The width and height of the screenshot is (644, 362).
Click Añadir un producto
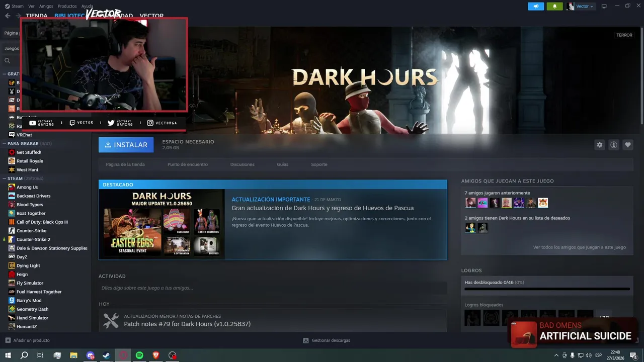pos(28,340)
